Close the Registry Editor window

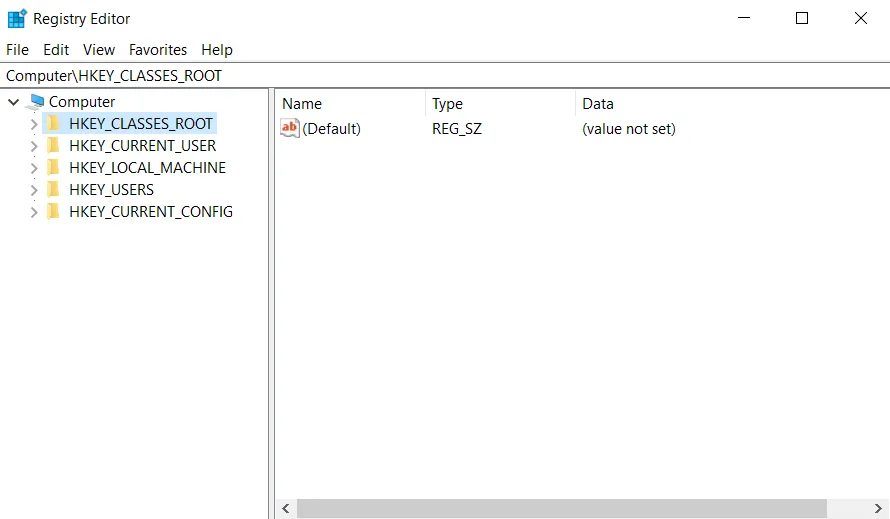click(x=860, y=18)
